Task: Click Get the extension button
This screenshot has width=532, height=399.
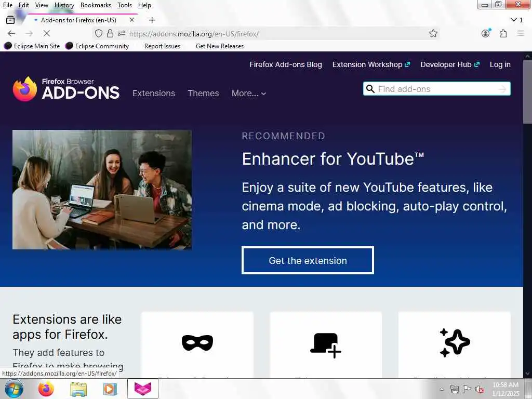Action: (x=308, y=260)
